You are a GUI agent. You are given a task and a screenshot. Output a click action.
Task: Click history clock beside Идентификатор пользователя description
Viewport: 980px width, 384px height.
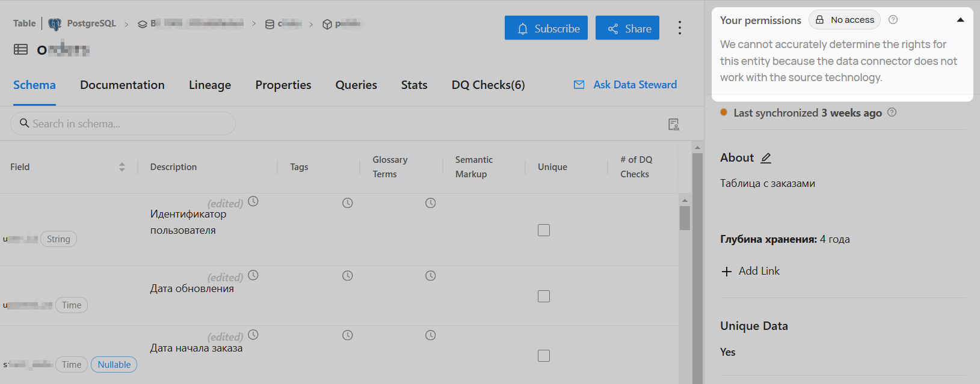(253, 201)
